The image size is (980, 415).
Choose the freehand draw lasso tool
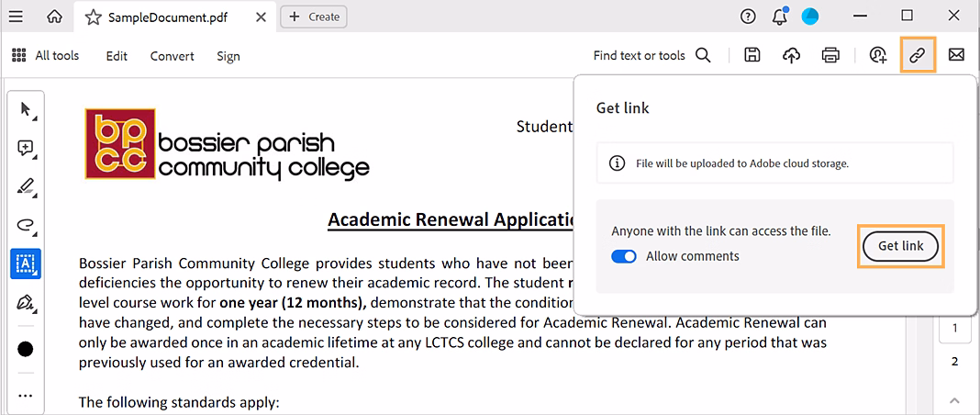[x=26, y=224]
